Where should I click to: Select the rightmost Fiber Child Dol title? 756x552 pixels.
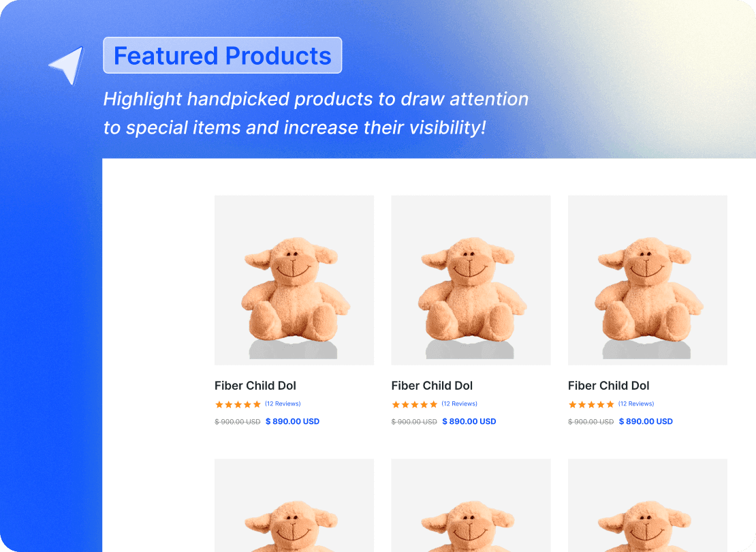point(608,386)
